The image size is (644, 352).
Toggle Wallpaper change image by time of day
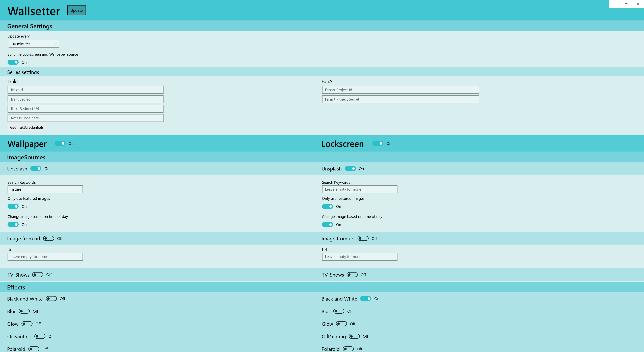tap(13, 225)
